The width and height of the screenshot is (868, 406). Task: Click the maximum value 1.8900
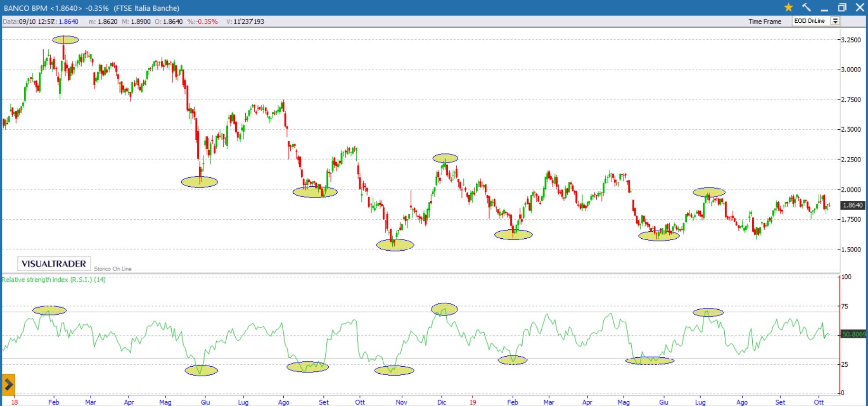click(x=136, y=21)
